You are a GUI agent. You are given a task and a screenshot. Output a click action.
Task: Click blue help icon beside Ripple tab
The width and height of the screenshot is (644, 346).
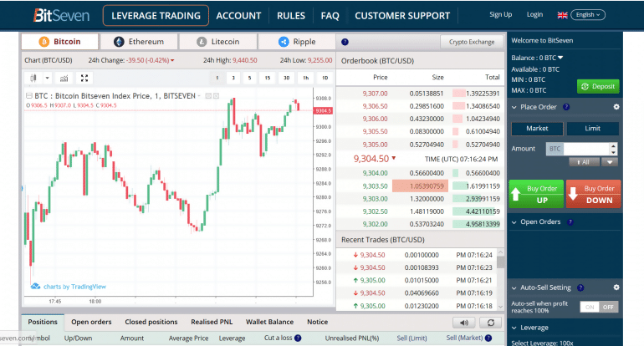pos(345,42)
